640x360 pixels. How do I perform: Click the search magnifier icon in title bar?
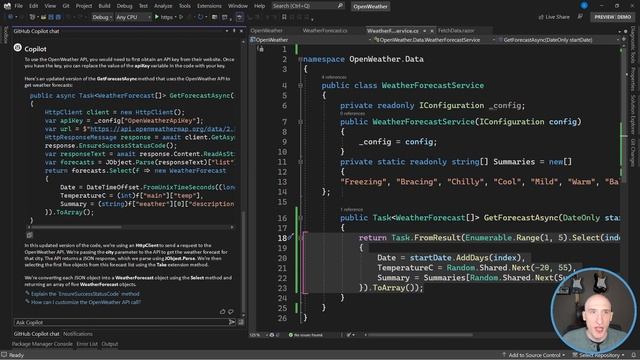pos(340,6)
